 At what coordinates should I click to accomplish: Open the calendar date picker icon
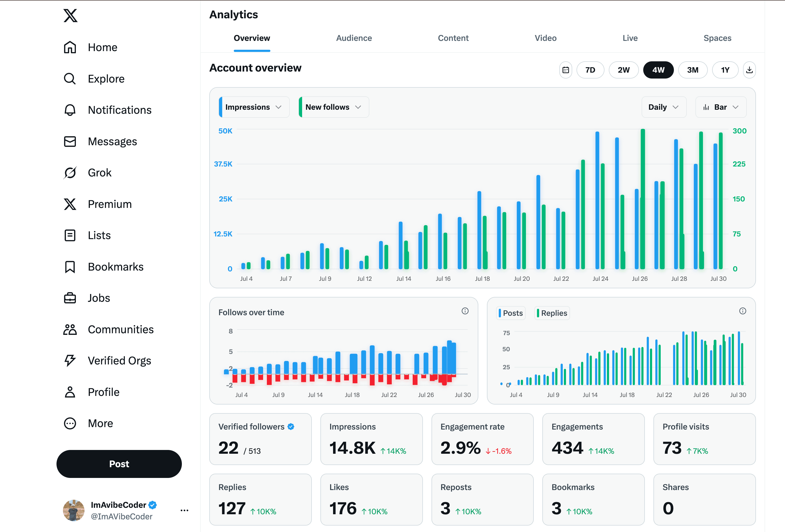566,70
